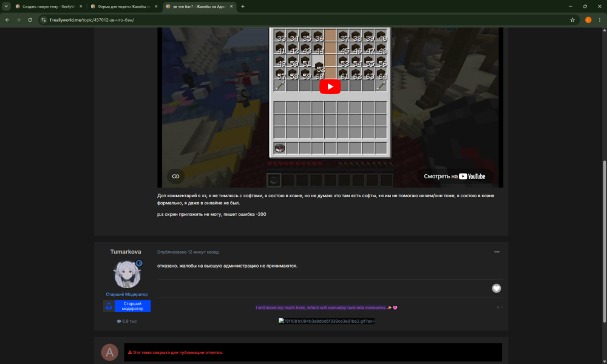607x364 pixels.
Task: Click the 'отказано' reply text
Action: click(227, 266)
